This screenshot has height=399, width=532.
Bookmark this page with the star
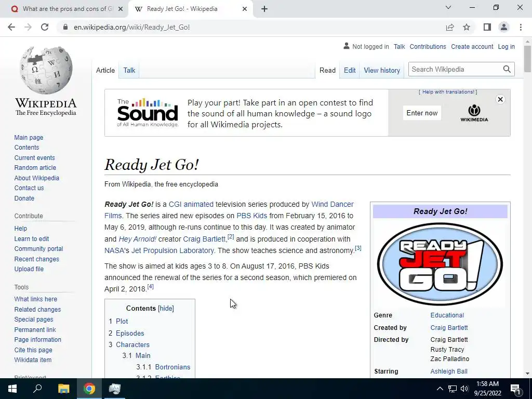[x=467, y=27]
